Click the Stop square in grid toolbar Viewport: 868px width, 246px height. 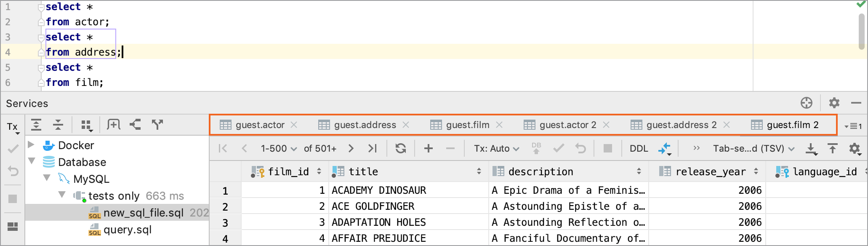(x=607, y=148)
